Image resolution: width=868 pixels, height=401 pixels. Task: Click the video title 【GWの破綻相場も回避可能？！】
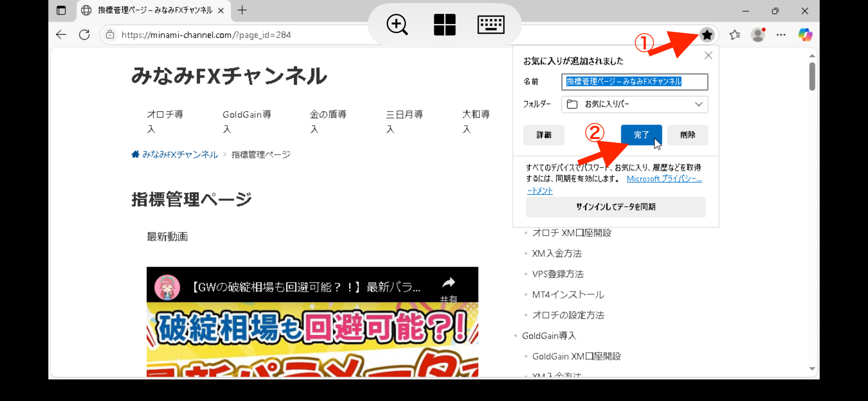click(306, 287)
